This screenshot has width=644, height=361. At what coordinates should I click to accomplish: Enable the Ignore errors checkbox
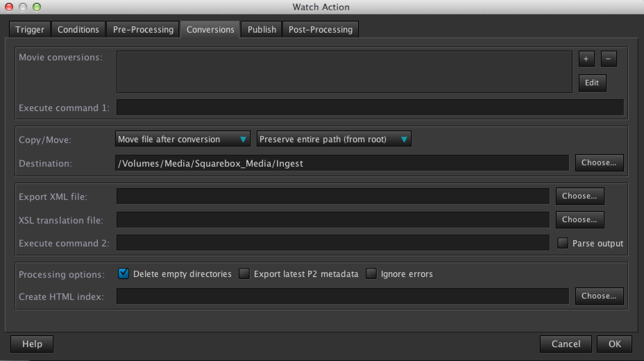(x=371, y=274)
